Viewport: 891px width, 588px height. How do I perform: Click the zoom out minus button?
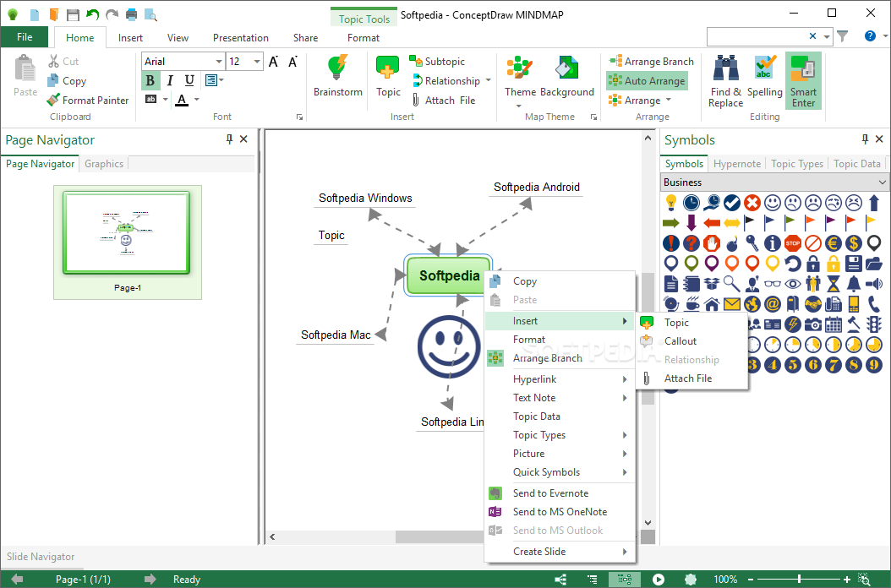click(x=751, y=580)
